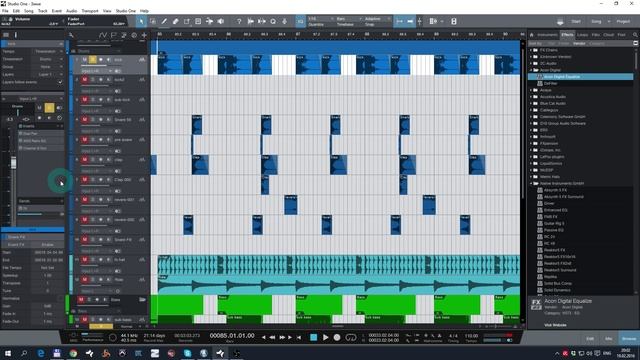
Task: Click the Add Tracks plus icon
Action: point(144,36)
